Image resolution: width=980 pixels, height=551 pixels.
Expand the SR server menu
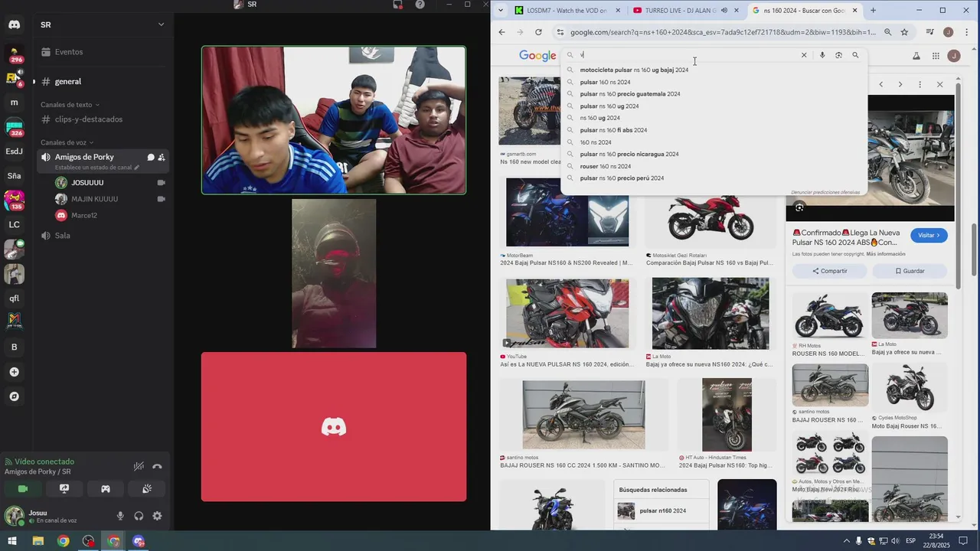[161, 24]
